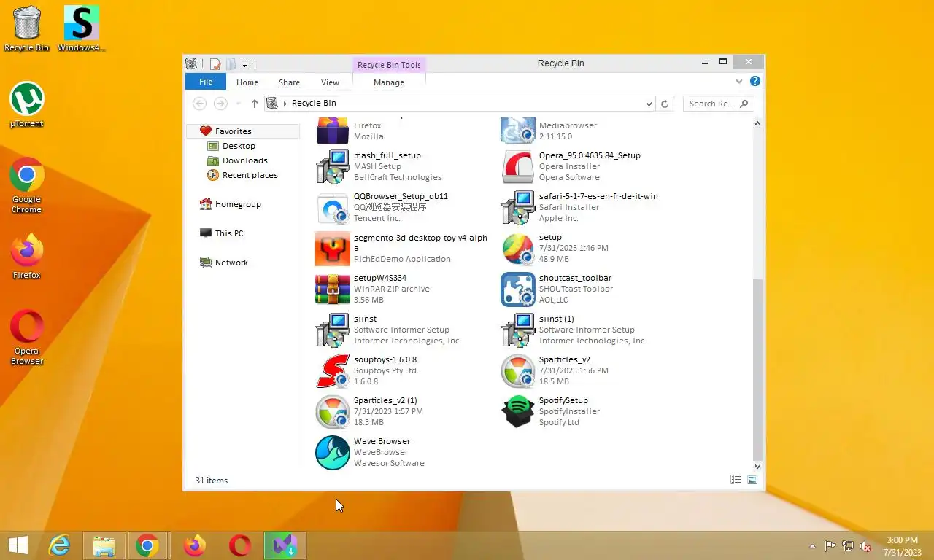Select the siinst installer icon
934x560 pixels.
[333, 330]
